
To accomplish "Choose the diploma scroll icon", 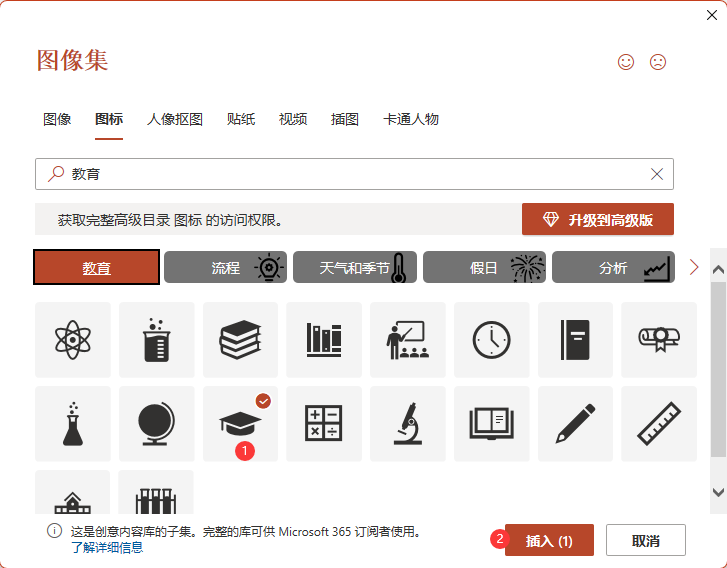I will 659,340.
